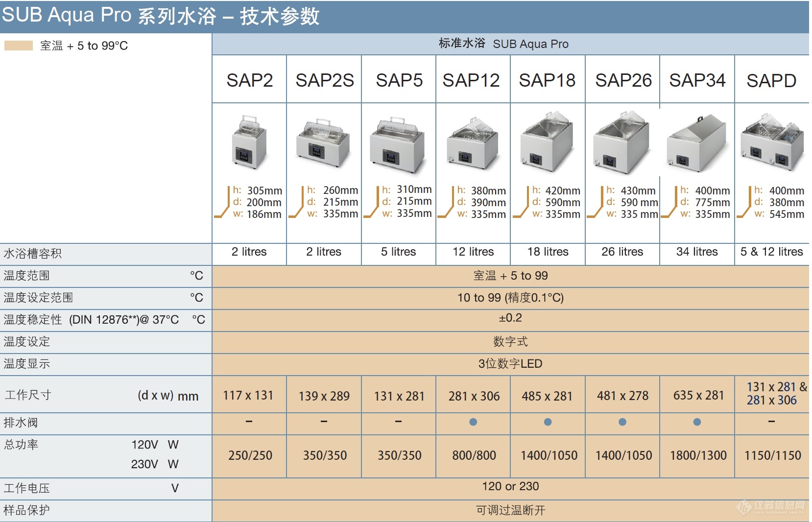Click the '温度设定范围' row label
The image size is (812, 522).
coord(38,298)
